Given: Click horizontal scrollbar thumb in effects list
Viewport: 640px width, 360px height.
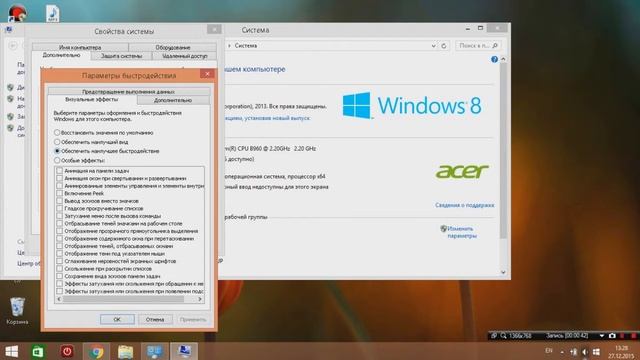Looking at the screenshot, I should (x=124, y=299).
